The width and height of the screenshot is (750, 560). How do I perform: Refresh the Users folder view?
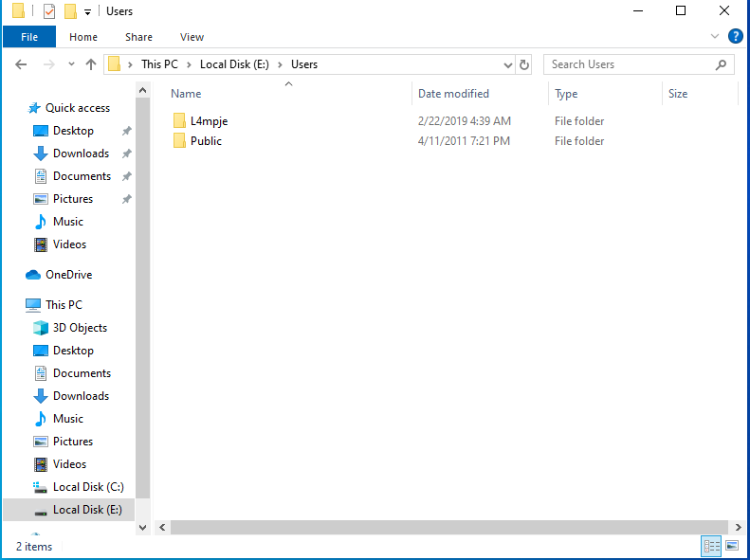(x=524, y=65)
